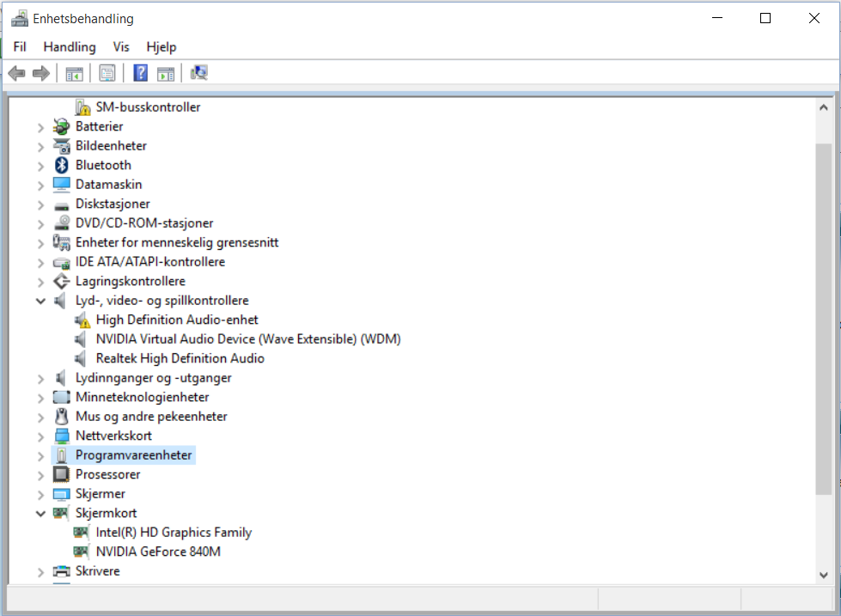Select the SM-busskontroller device
Viewport: 841px width, 616px height.
point(148,107)
